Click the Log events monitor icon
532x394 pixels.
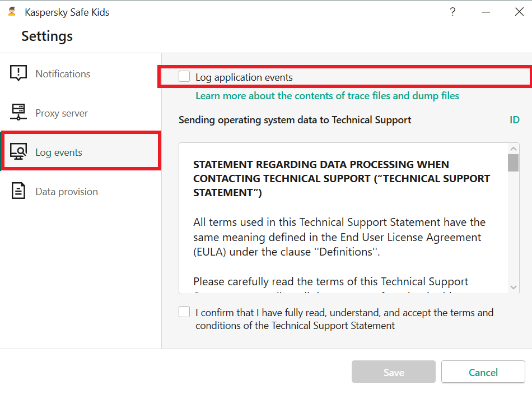pos(18,152)
